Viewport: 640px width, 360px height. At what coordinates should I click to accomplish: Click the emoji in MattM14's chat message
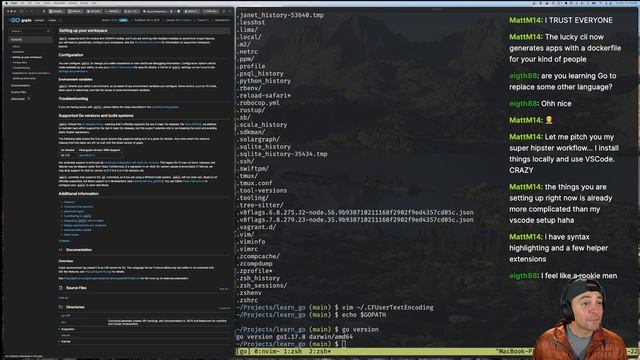549,120
